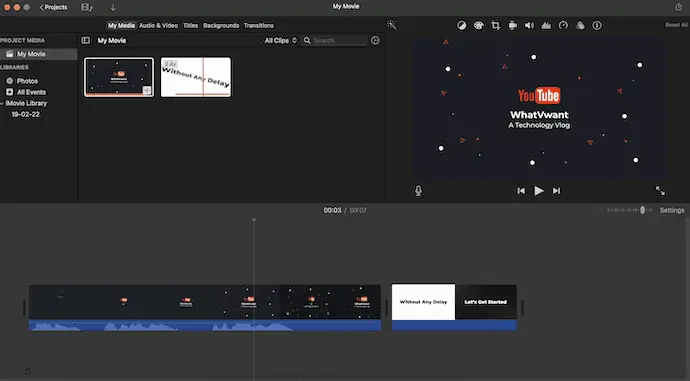The image size is (690, 381).
Task: Open the video stabilization camera tool
Action: point(513,26)
